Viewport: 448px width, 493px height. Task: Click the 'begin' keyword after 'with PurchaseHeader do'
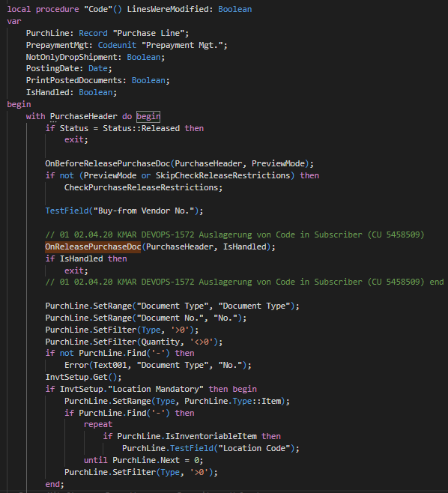tap(148, 116)
